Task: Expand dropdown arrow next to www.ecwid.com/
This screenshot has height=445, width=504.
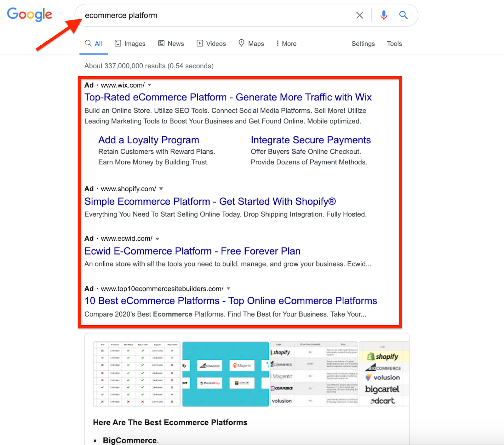Action: [157, 239]
